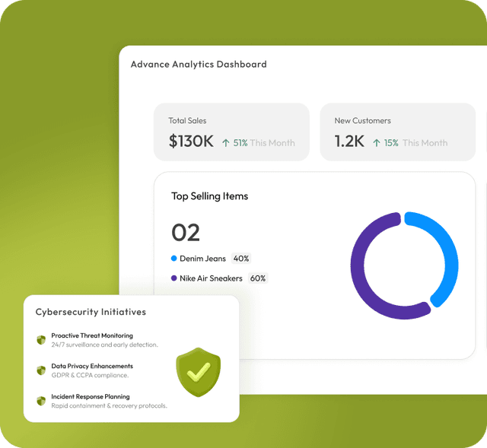The image size is (487, 448).
Task: Click the Top Selling Items heading
Action: [x=210, y=196]
